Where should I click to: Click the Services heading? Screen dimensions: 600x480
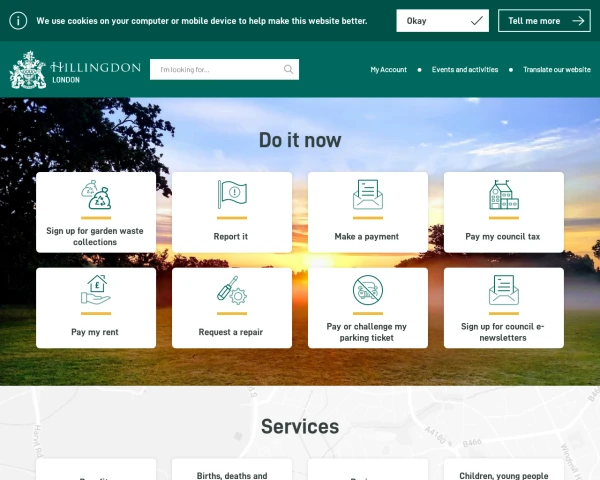point(300,426)
